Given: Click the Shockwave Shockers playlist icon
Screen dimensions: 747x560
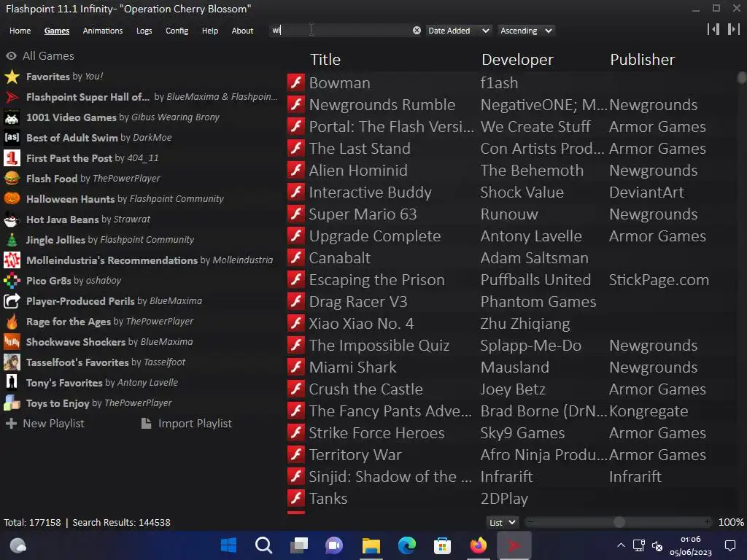Looking at the screenshot, I should click(x=12, y=342).
